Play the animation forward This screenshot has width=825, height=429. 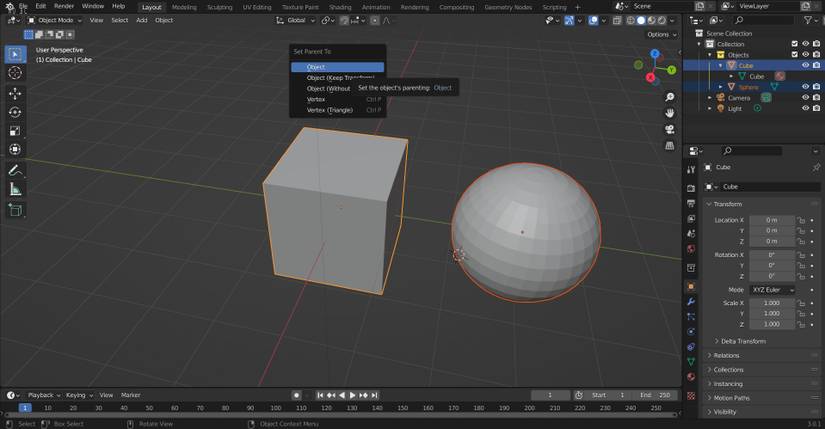[353, 395]
